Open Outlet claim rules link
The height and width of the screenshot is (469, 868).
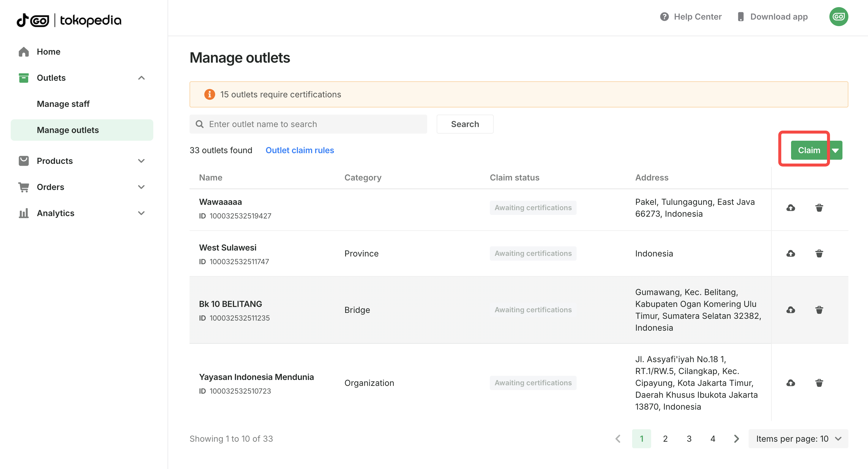[299, 150]
